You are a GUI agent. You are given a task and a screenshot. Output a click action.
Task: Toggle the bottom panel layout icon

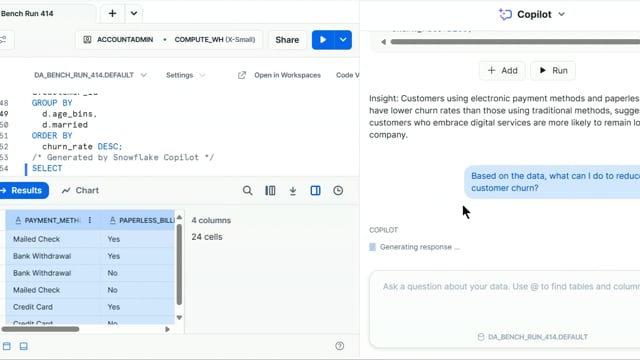coord(24,346)
